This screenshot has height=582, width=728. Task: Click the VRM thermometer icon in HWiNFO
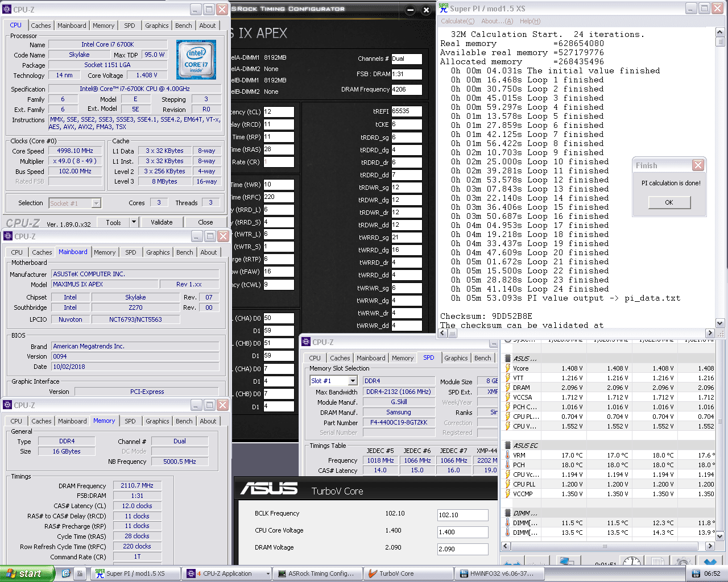pyautogui.click(x=508, y=455)
